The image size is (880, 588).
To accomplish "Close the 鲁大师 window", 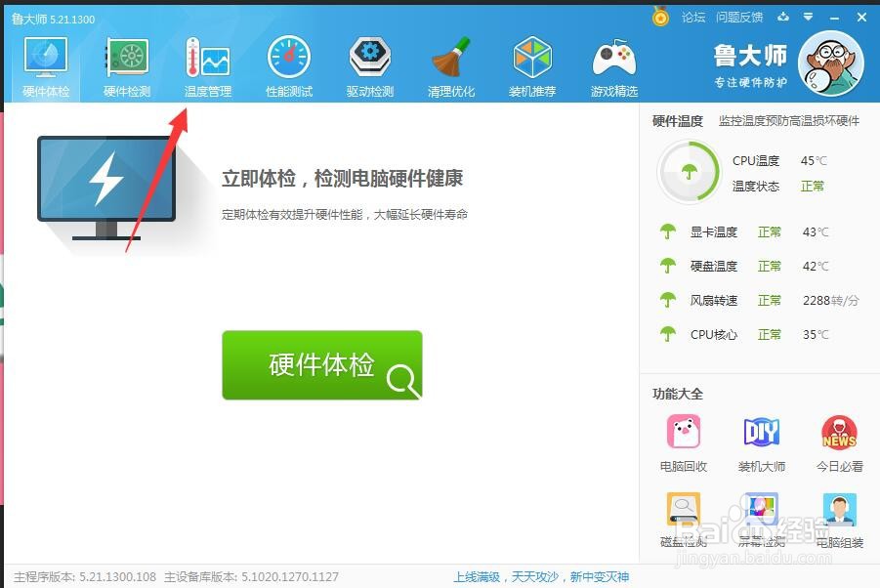I will click(862, 18).
